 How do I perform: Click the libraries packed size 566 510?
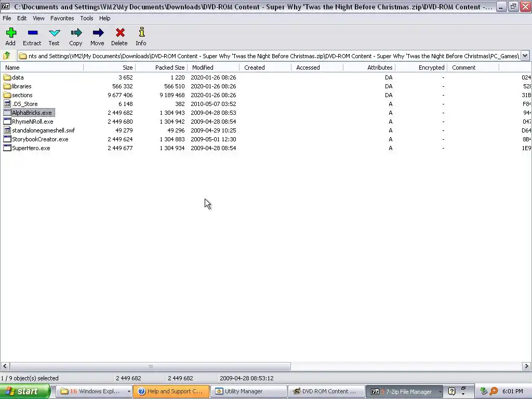tap(175, 86)
